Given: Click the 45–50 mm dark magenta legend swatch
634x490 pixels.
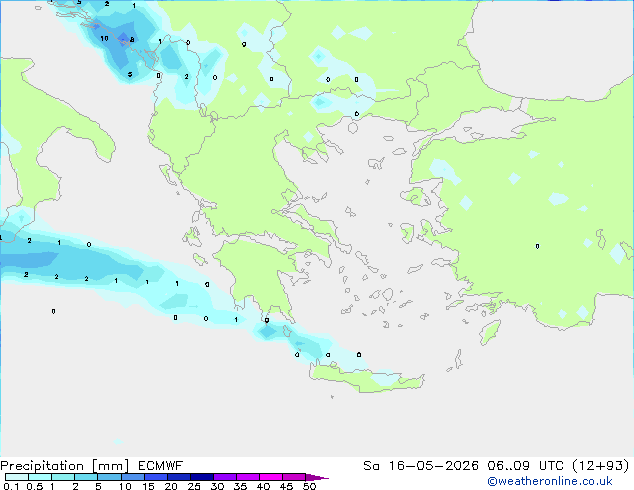Looking at the screenshot, I should click(x=294, y=477).
